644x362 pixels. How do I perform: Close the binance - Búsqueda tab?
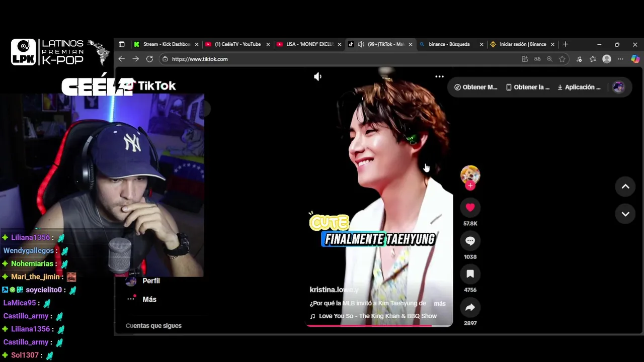click(481, 44)
